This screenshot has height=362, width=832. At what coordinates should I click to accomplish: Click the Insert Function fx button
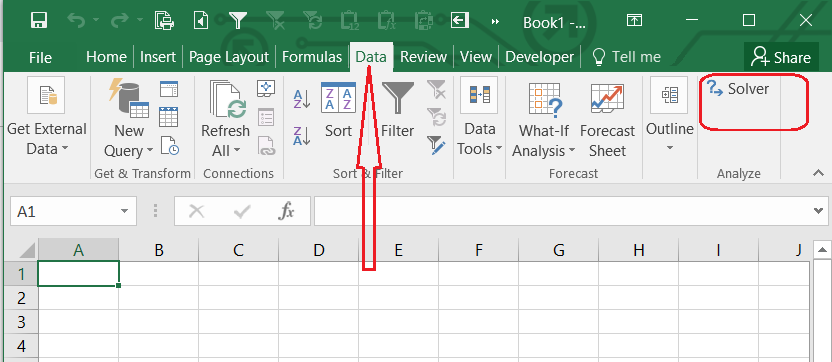pos(287,212)
